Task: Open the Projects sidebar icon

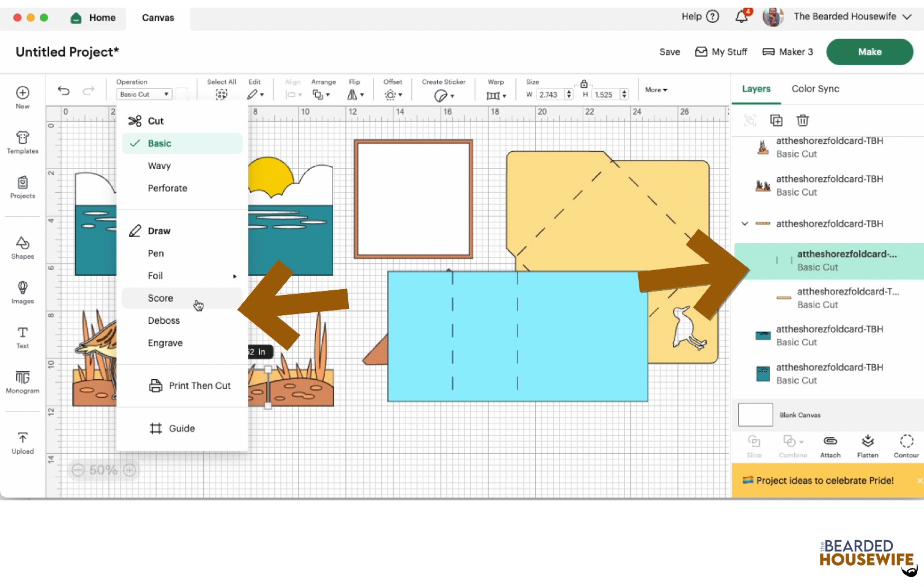Action: coord(23,182)
